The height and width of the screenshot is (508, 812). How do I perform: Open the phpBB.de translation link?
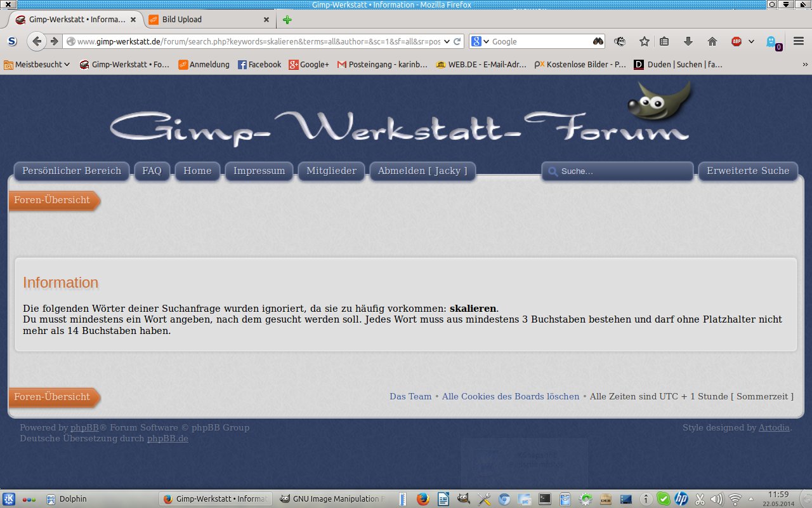click(167, 438)
